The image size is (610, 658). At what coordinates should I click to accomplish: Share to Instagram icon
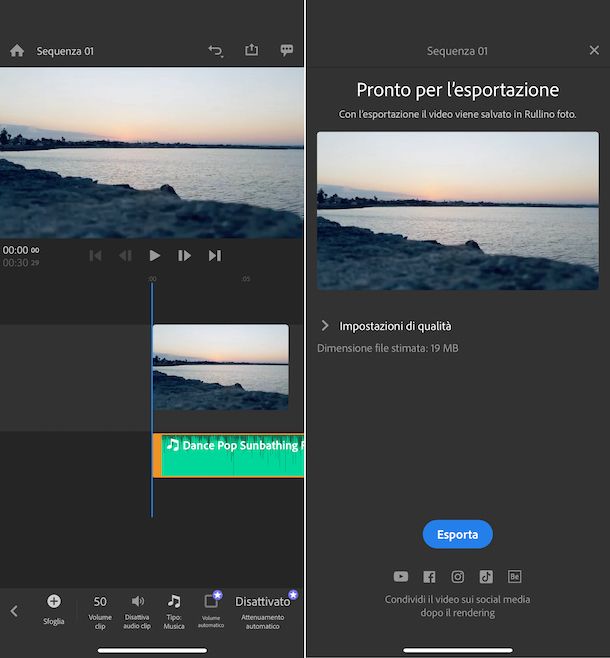tap(458, 577)
